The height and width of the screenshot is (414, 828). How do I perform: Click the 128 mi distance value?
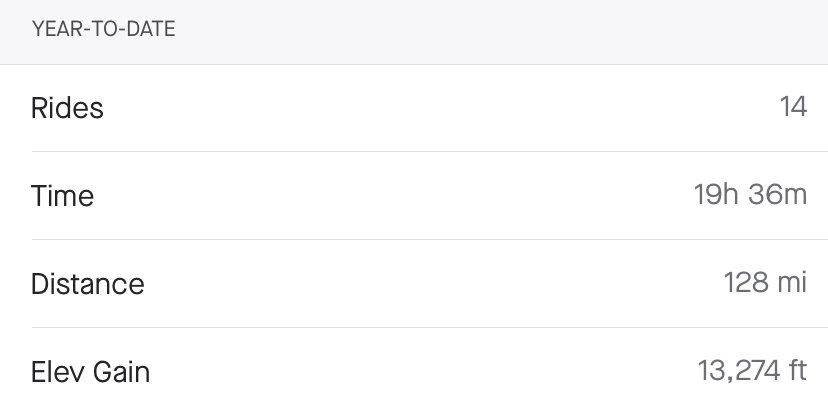[765, 283]
